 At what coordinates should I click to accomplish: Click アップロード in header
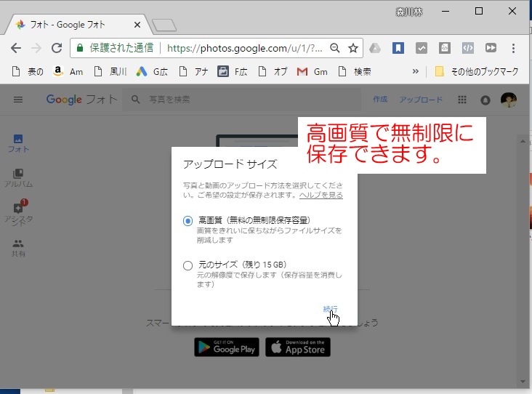click(421, 100)
